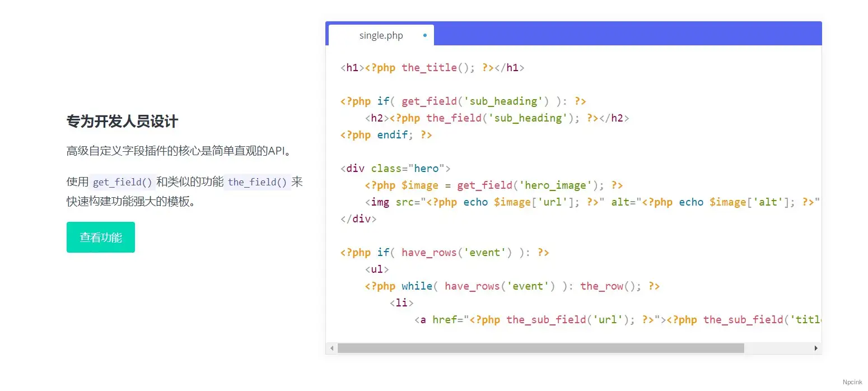
Task: Click the blue editor title bar
Action: point(616,33)
